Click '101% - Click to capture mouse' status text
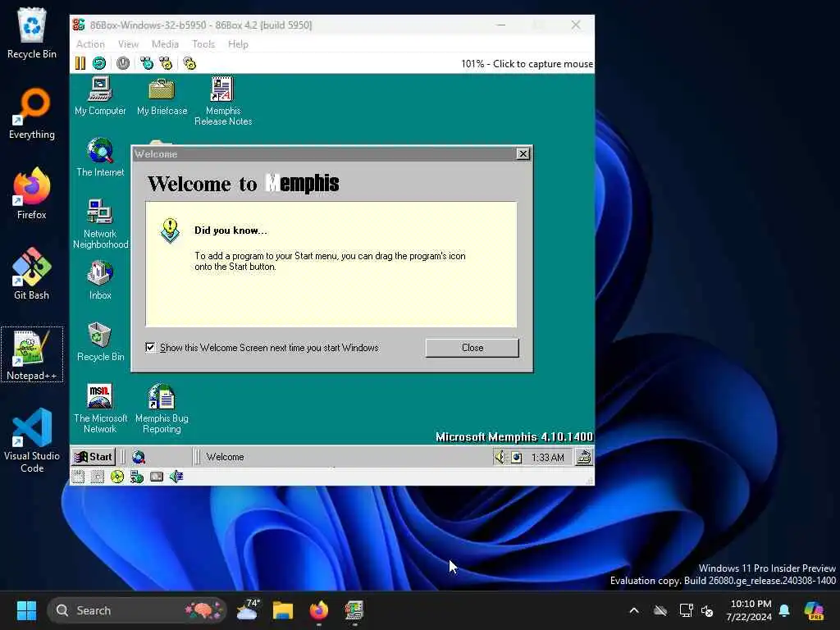The height and width of the screenshot is (630, 840). [527, 64]
